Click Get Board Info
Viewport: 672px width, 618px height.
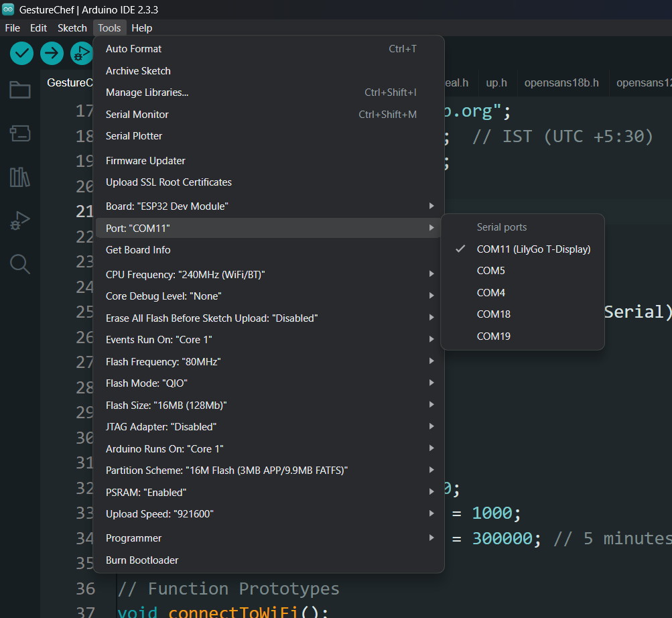138,250
